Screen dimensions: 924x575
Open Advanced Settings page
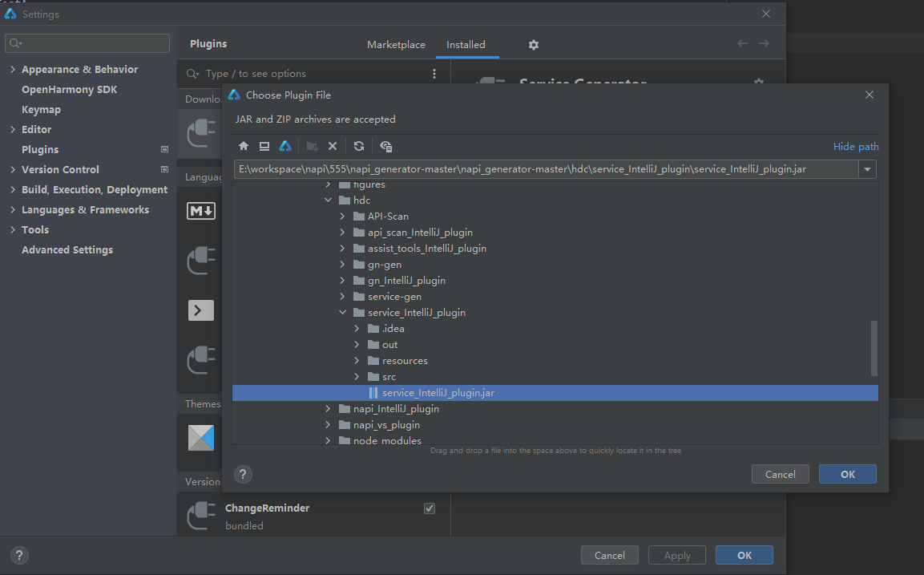(x=67, y=250)
